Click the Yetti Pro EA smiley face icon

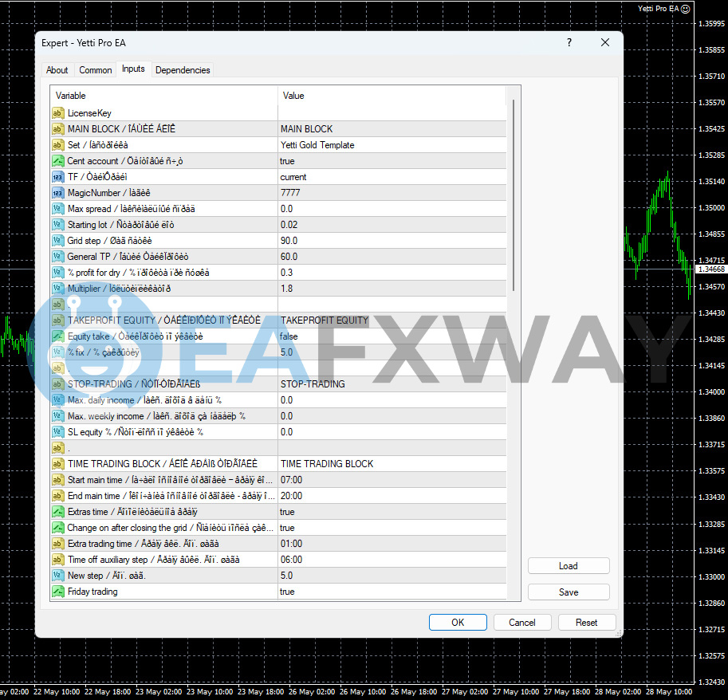point(685,9)
